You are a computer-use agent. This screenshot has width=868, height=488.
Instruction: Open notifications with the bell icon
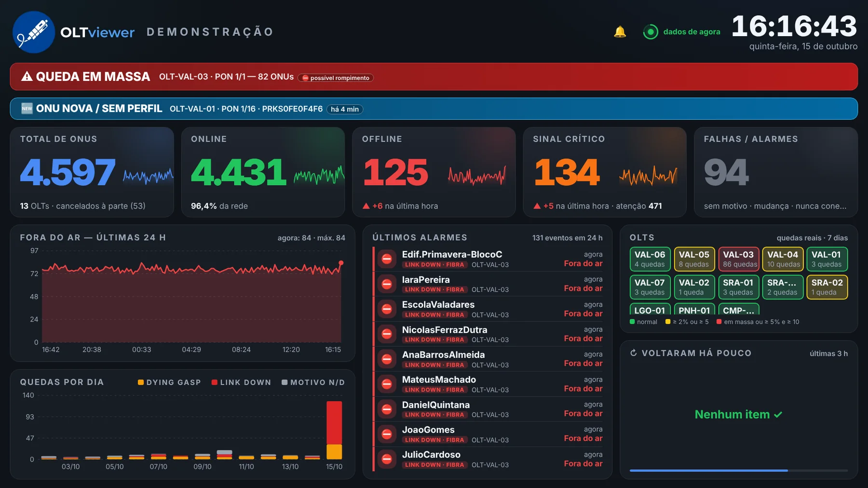(620, 32)
